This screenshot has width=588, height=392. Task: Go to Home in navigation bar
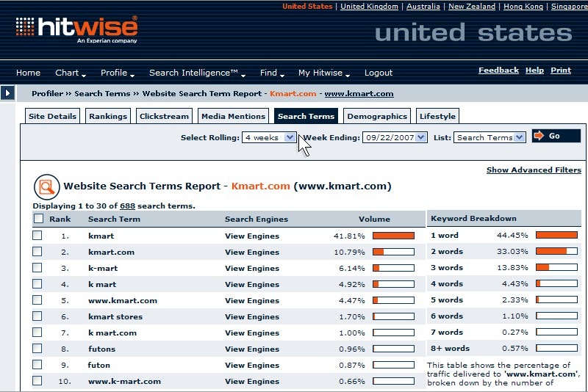click(28, 73)
